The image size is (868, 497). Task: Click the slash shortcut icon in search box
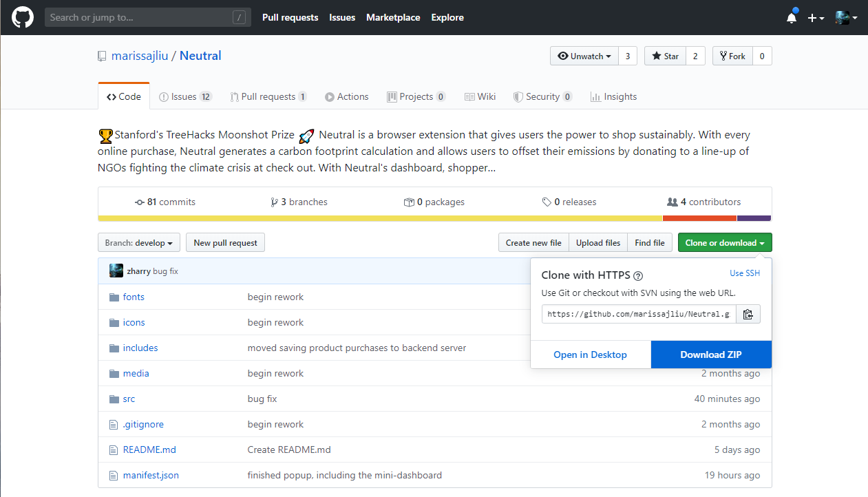click(x=239, y=17)
